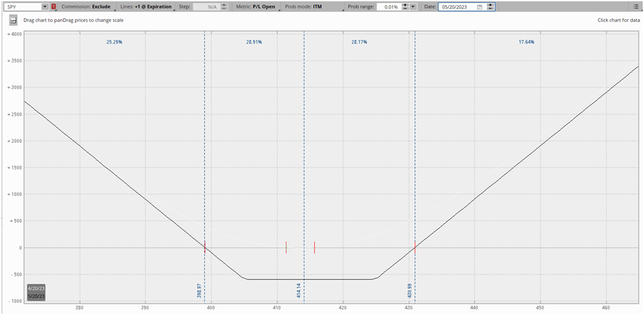Open the SPY symbol dropdown

pyautogui.click(x=45, y=7)
